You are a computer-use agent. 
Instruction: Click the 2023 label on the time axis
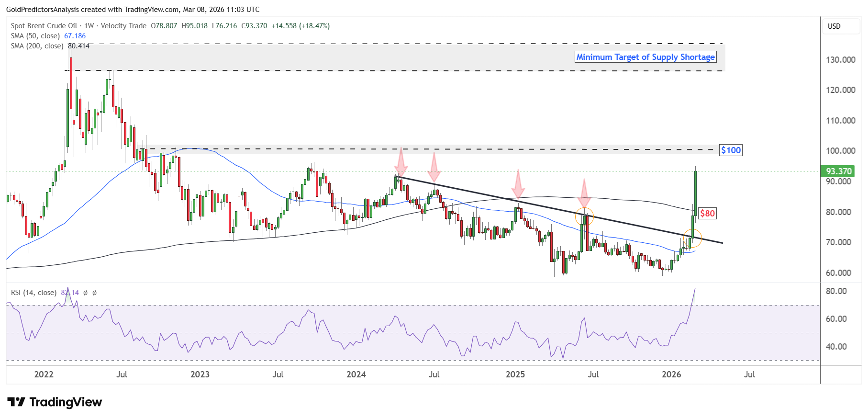pos(200,375)
